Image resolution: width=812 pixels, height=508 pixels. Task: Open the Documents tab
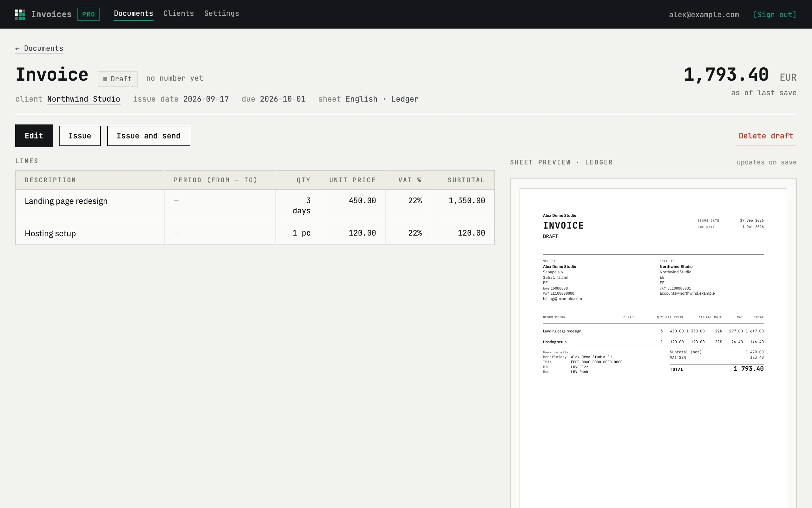tap(134, 13)
